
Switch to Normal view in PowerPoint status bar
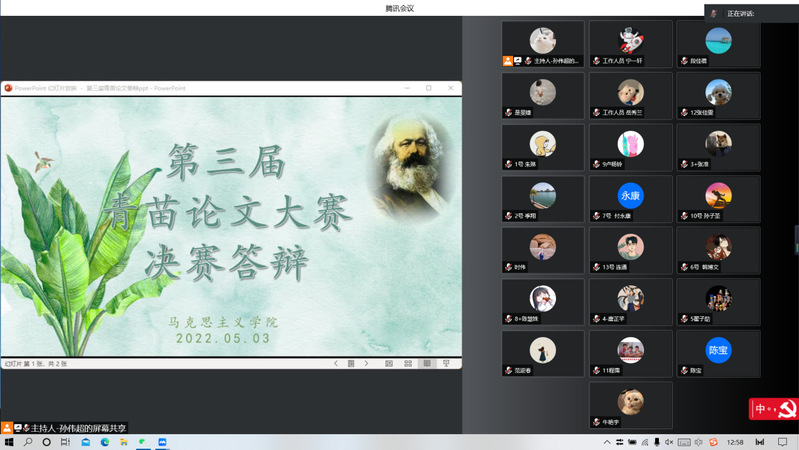[389, 364]
